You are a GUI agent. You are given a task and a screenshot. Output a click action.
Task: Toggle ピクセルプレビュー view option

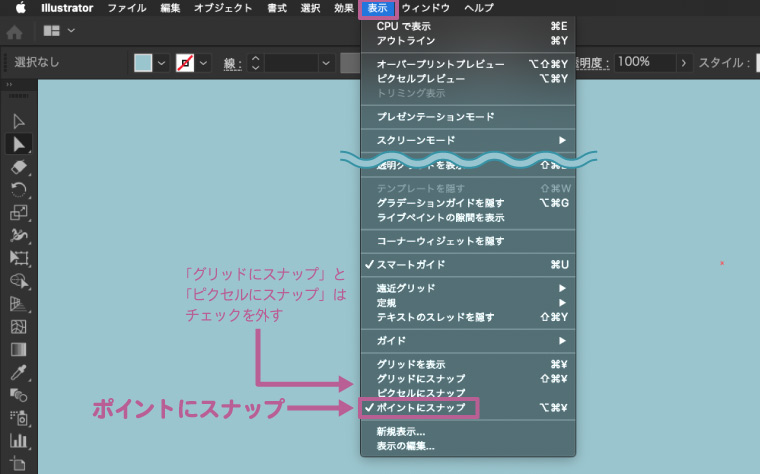tap(468, 79)
